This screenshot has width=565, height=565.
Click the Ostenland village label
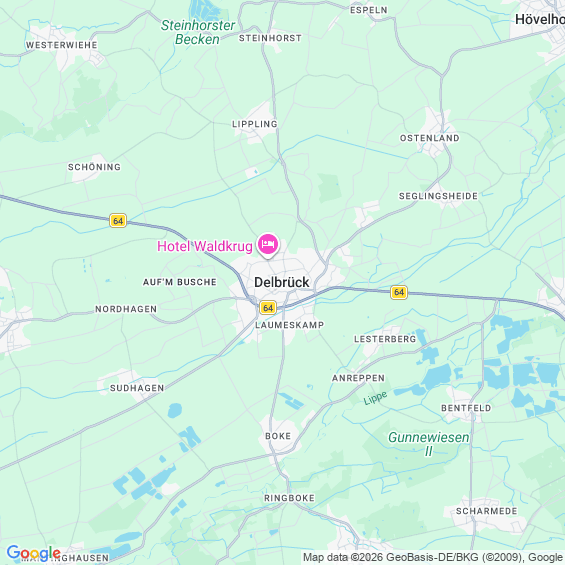[x=430, y=138]
